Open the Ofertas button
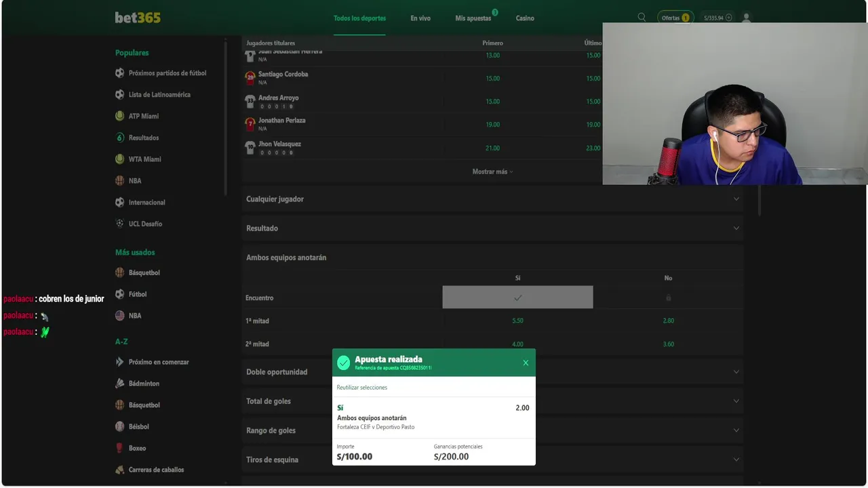The height and width of the screenshot is (488, 868). tap(675, 18)
